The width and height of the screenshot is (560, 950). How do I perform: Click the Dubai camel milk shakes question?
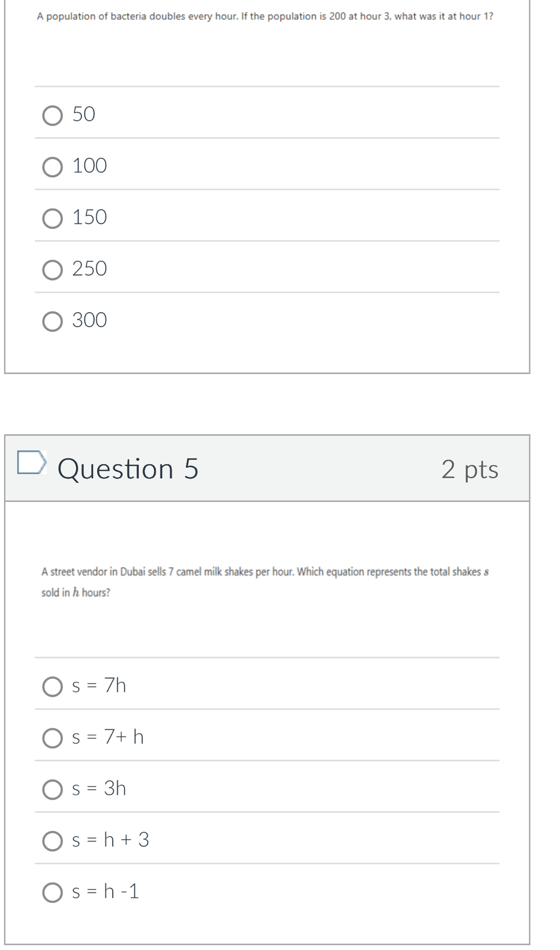(265, 582)
